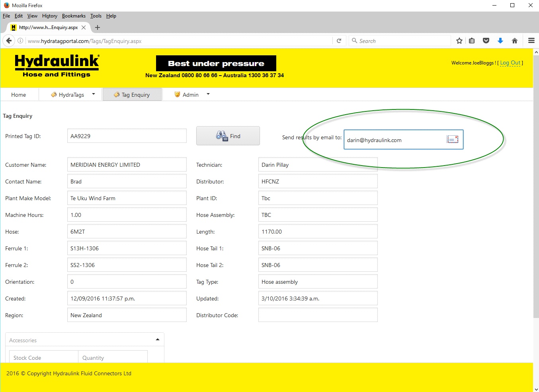The width and height of the screenshot is (539, 392).
Task: Open the View menu
Action: pos(32,16)
